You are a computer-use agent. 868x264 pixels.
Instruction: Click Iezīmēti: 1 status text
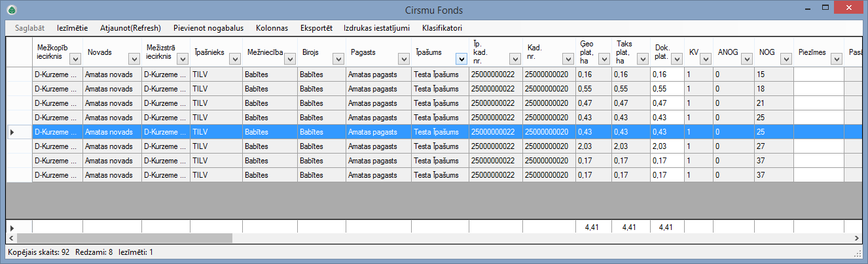tap(136, 252)
